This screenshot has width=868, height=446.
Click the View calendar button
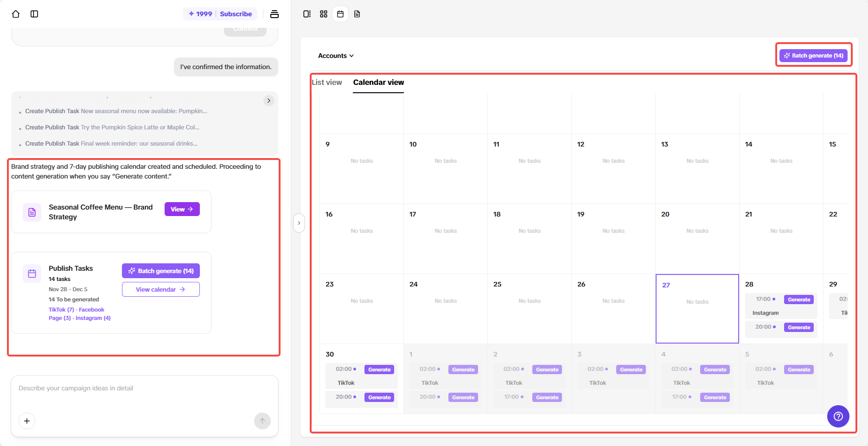click(x=160, y=289)
